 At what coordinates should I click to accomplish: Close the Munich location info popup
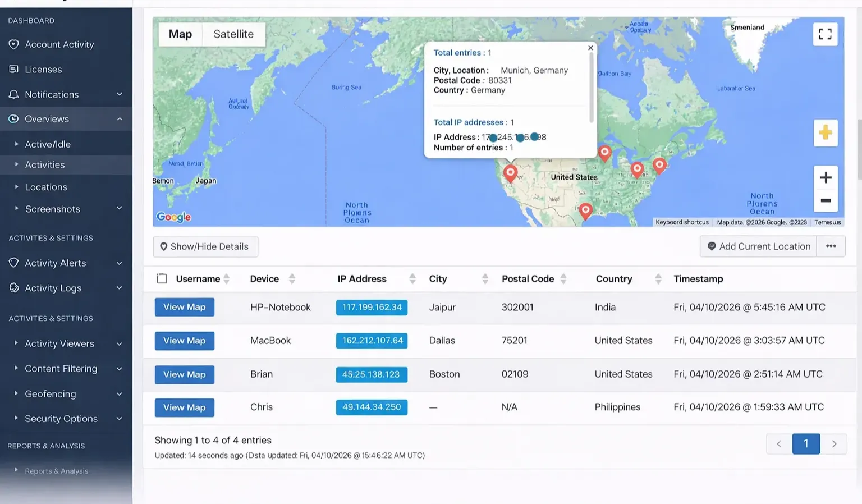pyautogui.click(x=590, y=48)
